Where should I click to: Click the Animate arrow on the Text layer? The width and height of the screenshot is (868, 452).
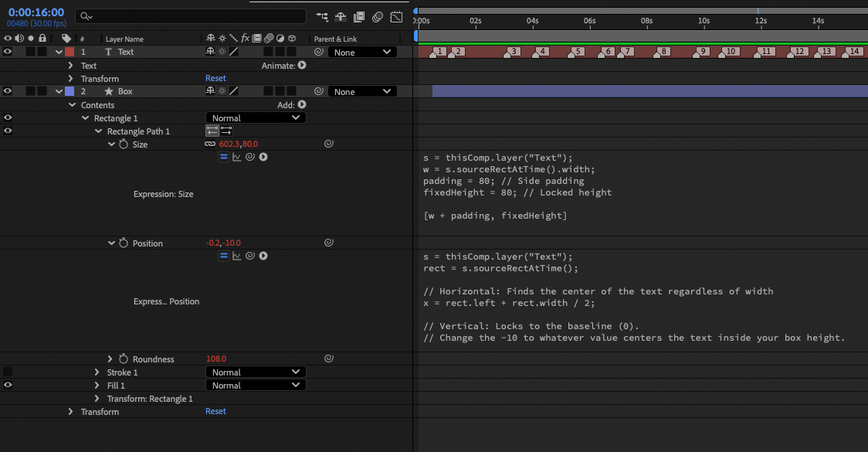pyautogui.click(x=302, y=66)
